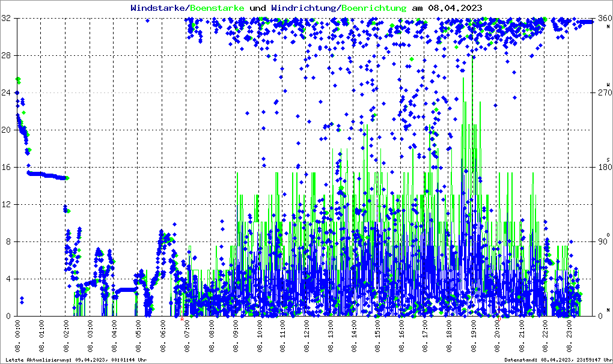Click the time label 08. 00:00

17,336
